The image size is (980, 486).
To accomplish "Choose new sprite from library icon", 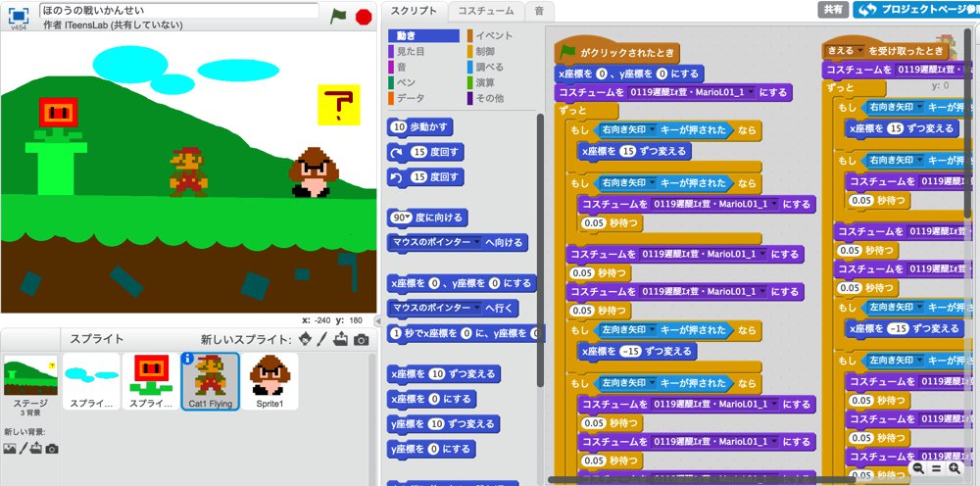I will coord(305,339).
